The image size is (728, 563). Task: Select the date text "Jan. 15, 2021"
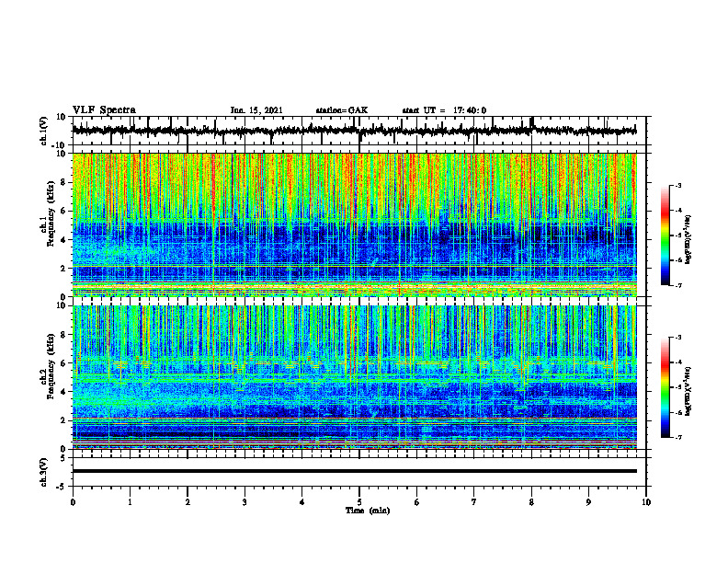point(256,110)
